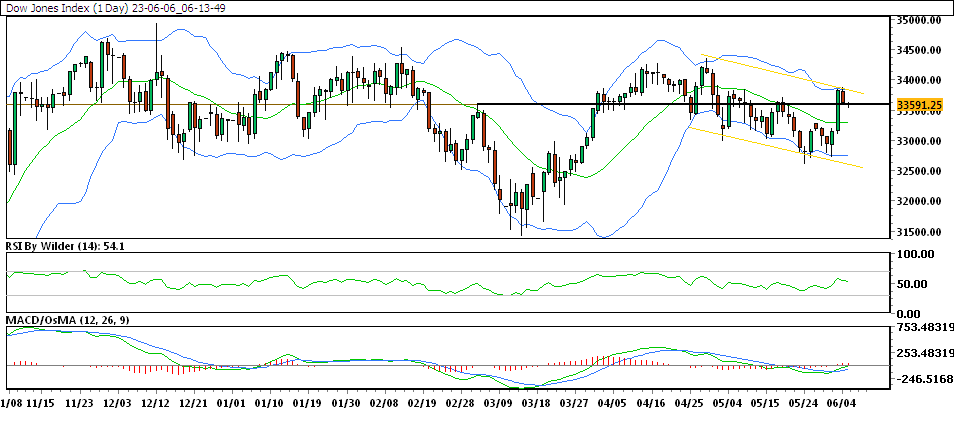The image size is (954, 429).
Task: Click the 05/04 date label
Action: 727,403
